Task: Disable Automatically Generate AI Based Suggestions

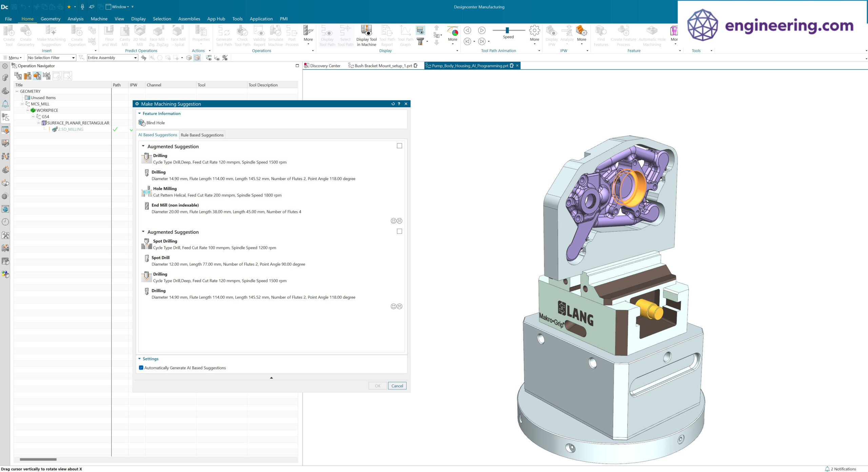Action: coord(141,368)
